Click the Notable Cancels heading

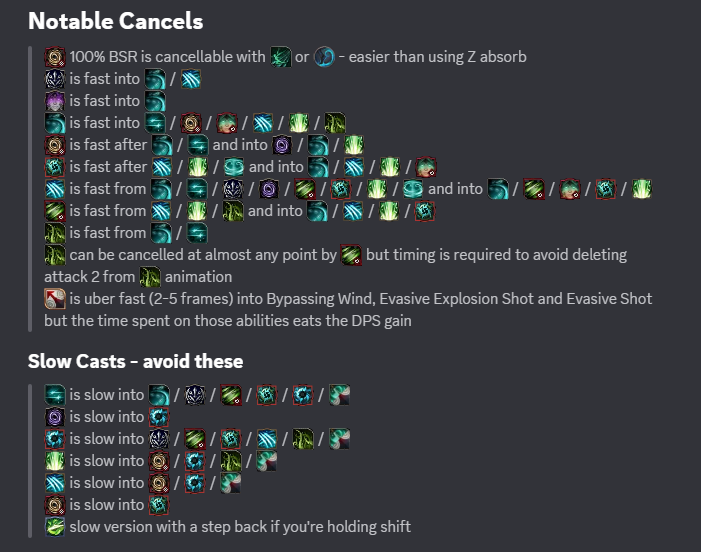tap(115, 21)
